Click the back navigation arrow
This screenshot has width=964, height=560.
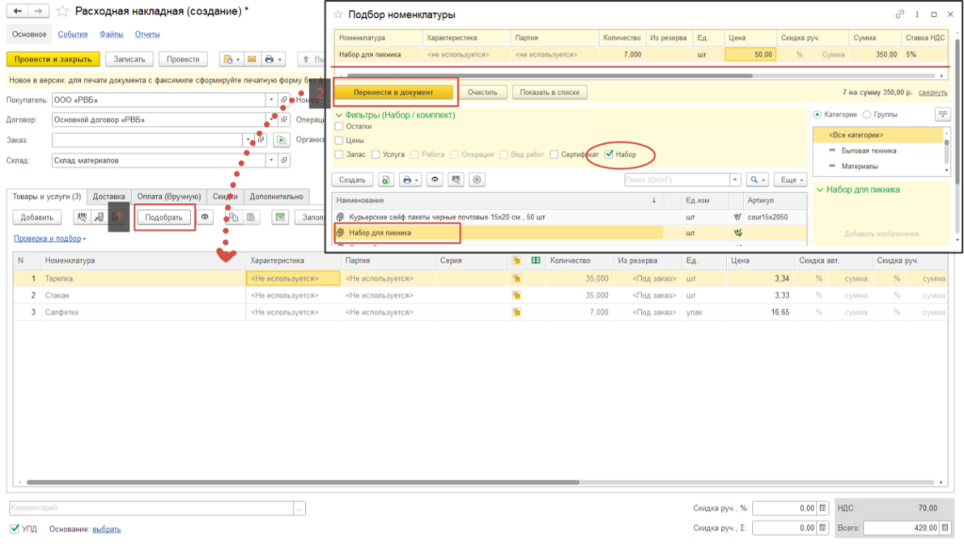[x=17, y=11]
